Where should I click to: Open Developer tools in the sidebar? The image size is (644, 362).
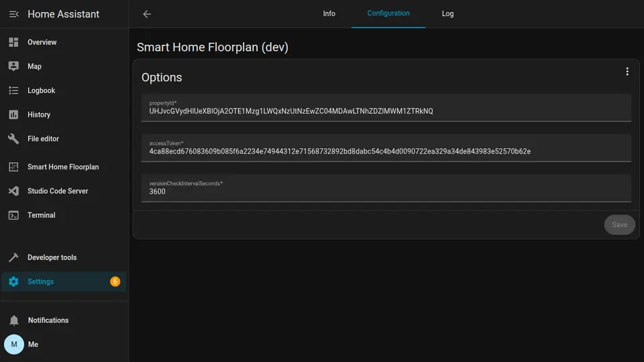(64, 257)
